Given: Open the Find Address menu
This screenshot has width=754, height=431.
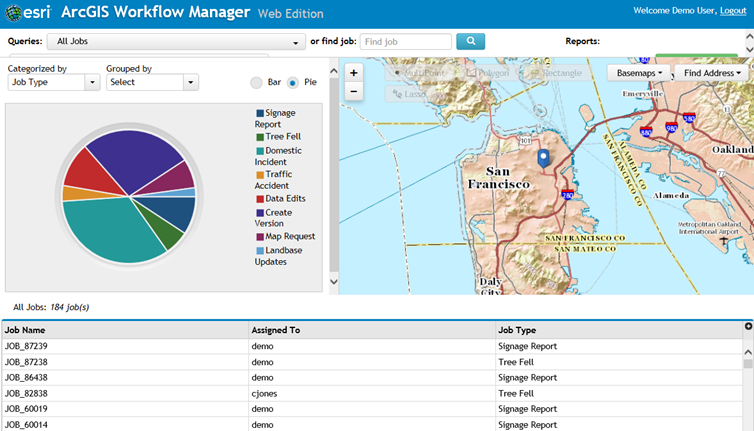Looking at the screenshot, I should pos(711,73).
